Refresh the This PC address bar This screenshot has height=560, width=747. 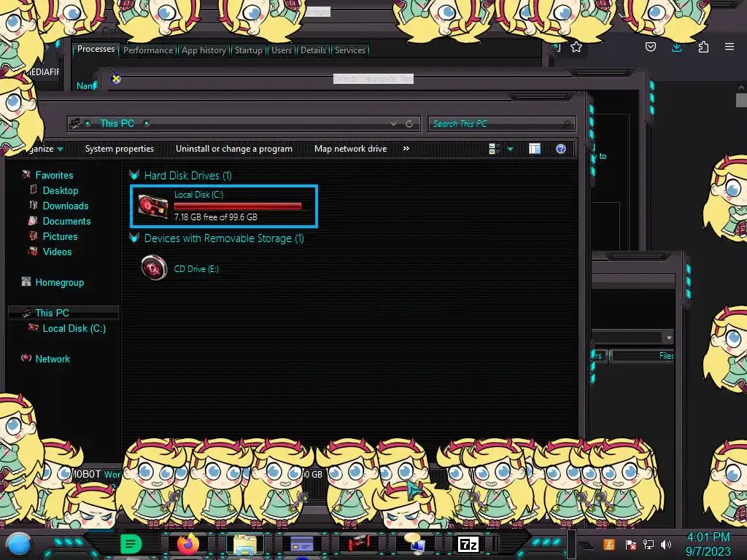(x=409, y=124)
